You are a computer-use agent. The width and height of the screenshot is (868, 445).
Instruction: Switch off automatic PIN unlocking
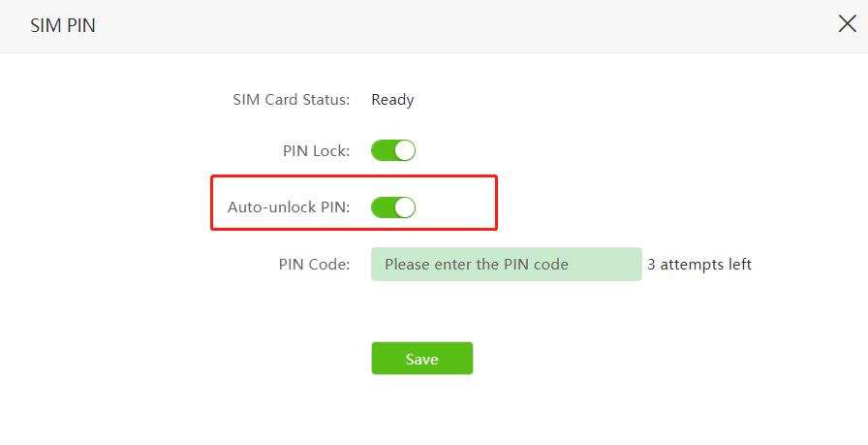pos(393,207)
